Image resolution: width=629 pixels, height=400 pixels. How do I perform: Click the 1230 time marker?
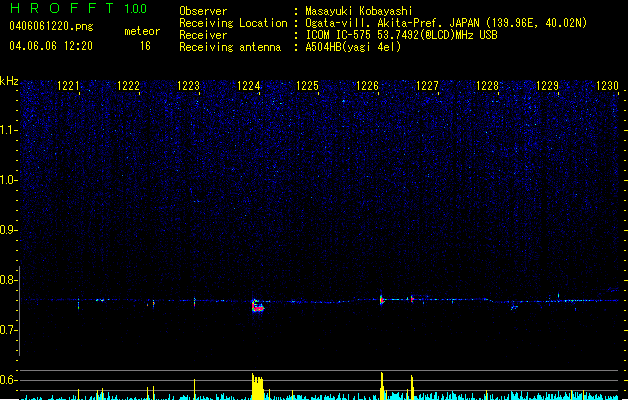click(x=607, y=86)
